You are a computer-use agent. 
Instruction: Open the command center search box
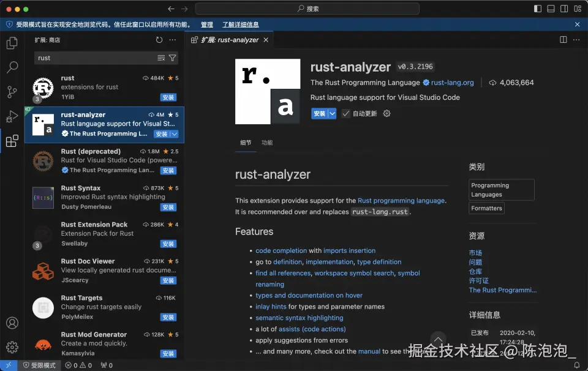[x=307, y=9]
